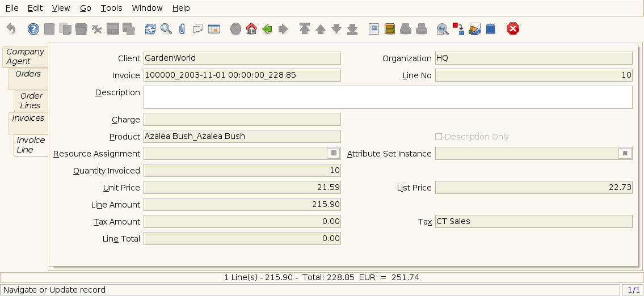Screen dimensions: 644x296
Task: Select the Invoices tab
Action: [x=28, y=118]
